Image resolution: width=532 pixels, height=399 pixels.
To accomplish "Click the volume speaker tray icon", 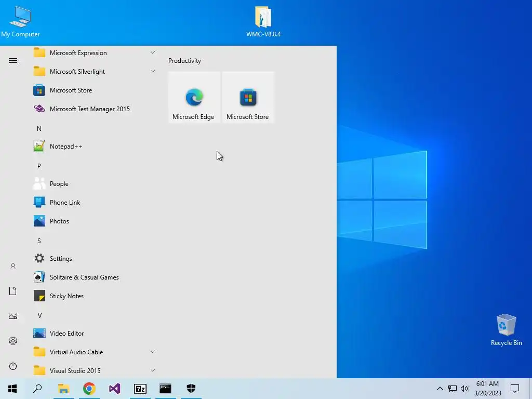I will [x=464, y=389].
